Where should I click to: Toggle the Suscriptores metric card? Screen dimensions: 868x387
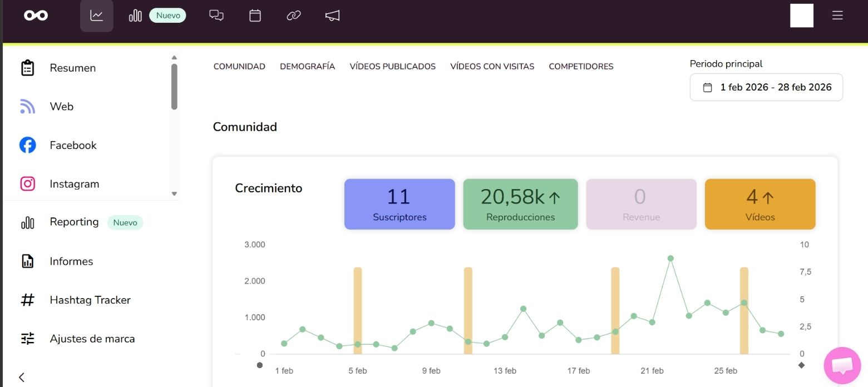coord(400,204)
